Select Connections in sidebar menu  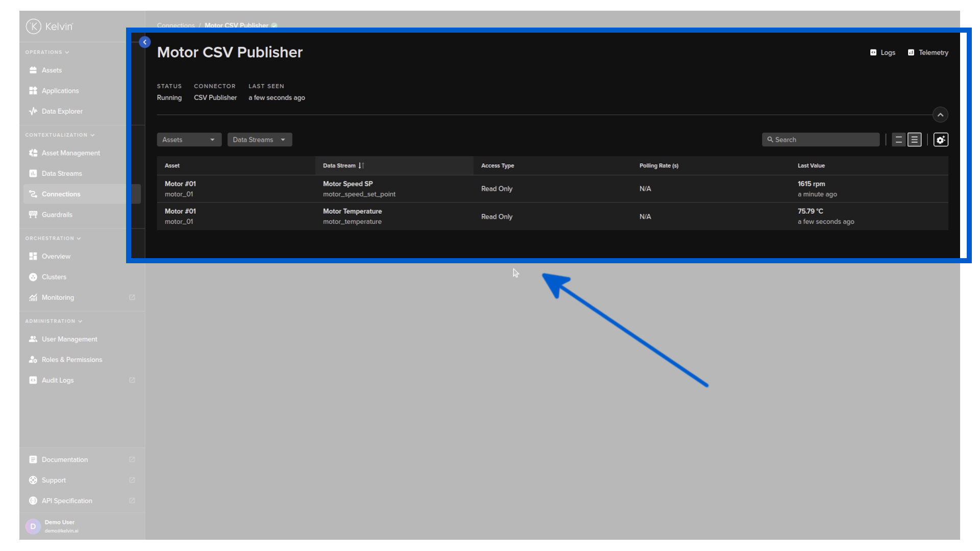[61, 194]
